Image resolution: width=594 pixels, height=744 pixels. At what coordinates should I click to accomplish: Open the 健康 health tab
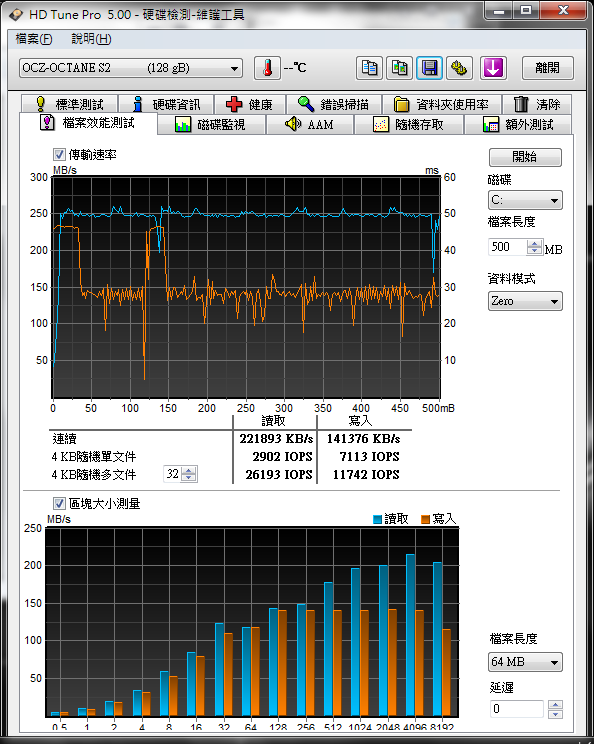click(250, 104)
